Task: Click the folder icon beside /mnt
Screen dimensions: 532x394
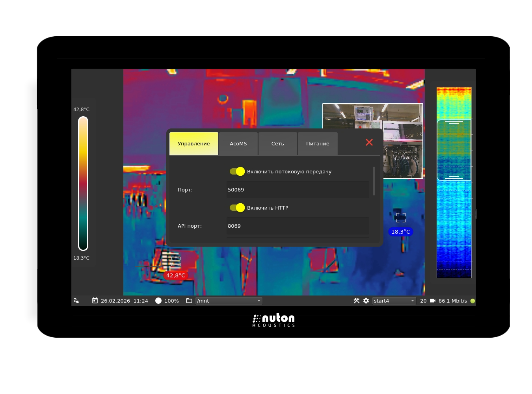Action: 189,301
